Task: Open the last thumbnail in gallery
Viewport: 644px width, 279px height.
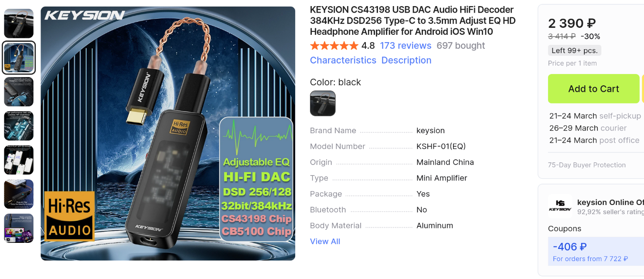Action: tap(19, 228)
